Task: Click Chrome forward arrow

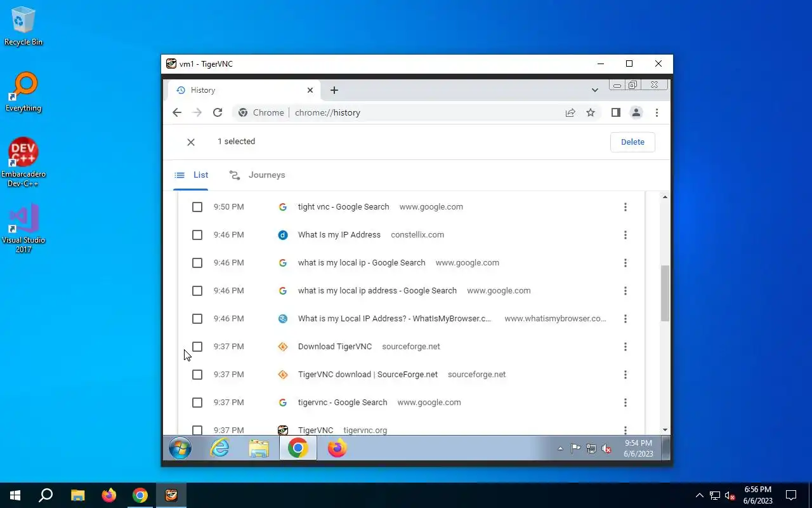Action: tap(197, 112)
